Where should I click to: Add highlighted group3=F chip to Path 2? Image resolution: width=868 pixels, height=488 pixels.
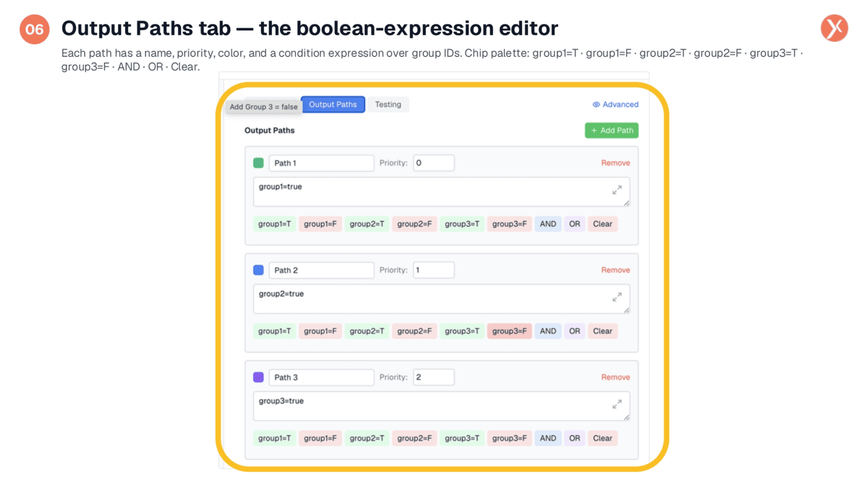tap(509, 331)
